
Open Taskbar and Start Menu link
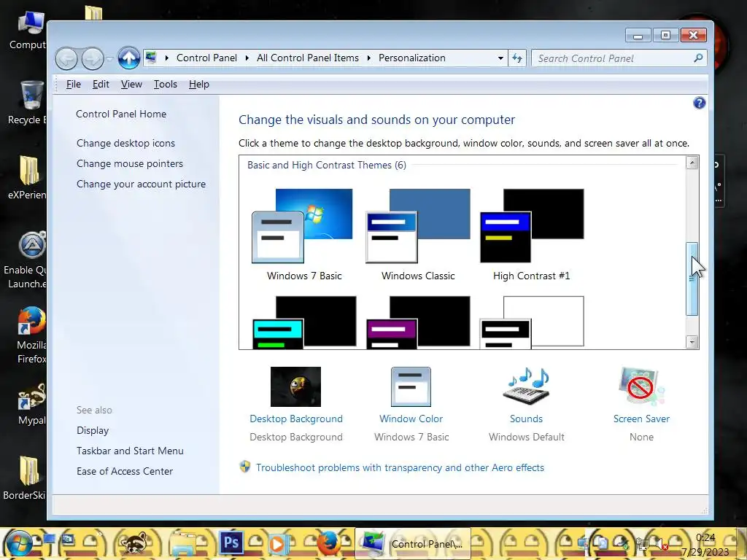coord(130,451)
